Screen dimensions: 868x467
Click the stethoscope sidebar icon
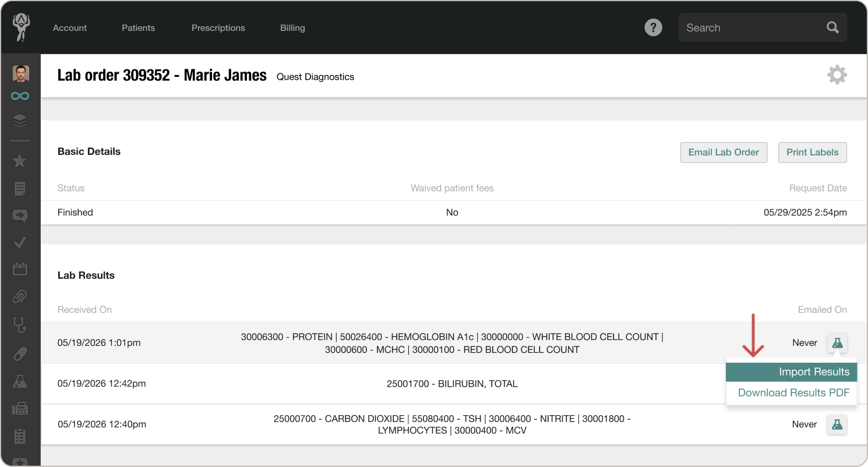pos(20,325)
